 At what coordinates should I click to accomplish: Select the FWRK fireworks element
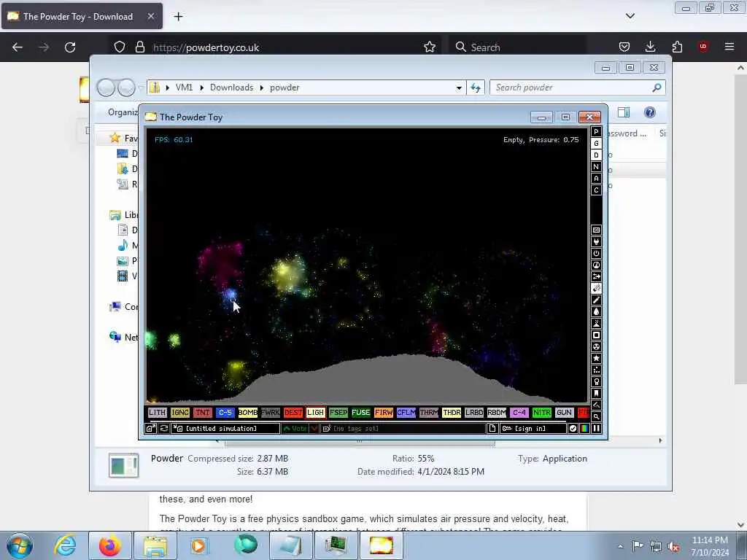270,413
